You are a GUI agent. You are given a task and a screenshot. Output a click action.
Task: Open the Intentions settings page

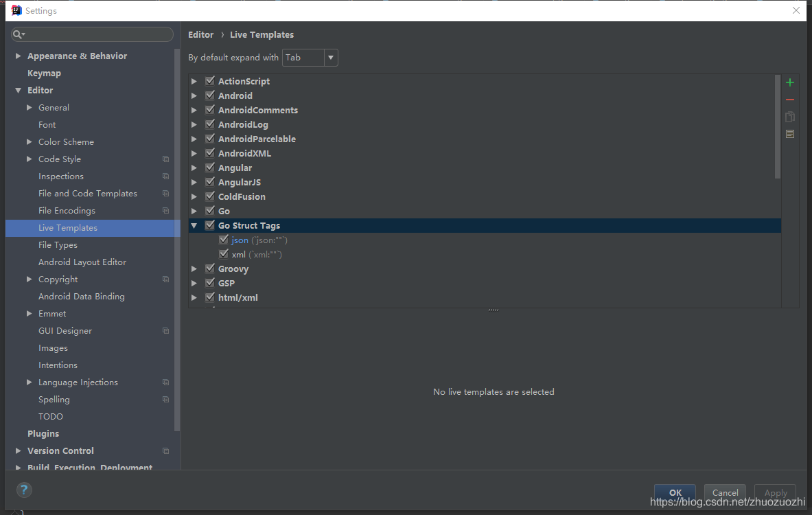pos(58,365)
